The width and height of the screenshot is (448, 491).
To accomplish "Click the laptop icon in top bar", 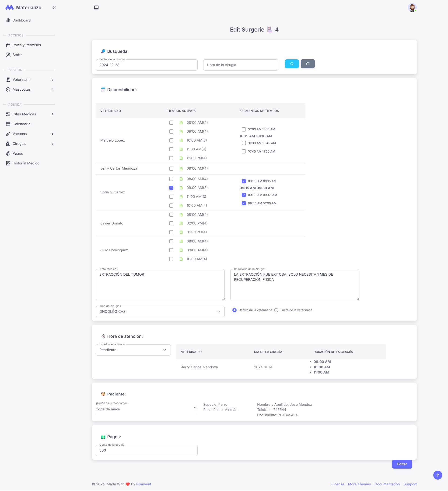I will (96, 7).
